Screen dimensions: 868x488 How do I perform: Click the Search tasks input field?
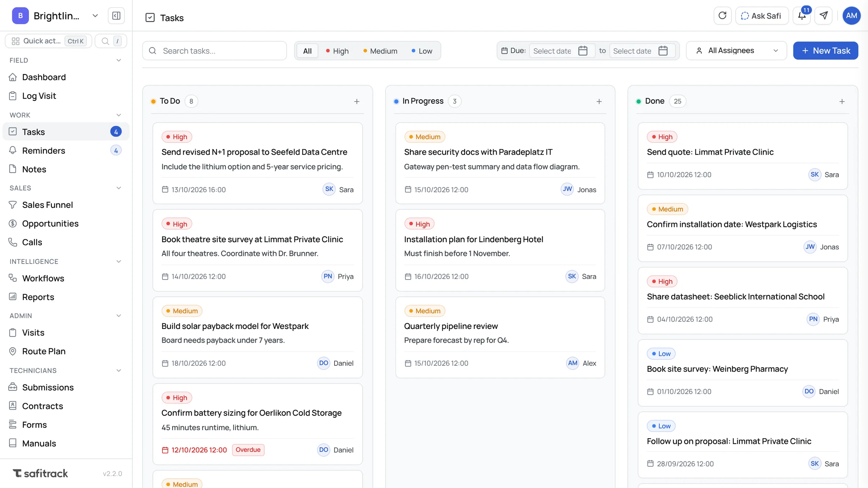214,51
